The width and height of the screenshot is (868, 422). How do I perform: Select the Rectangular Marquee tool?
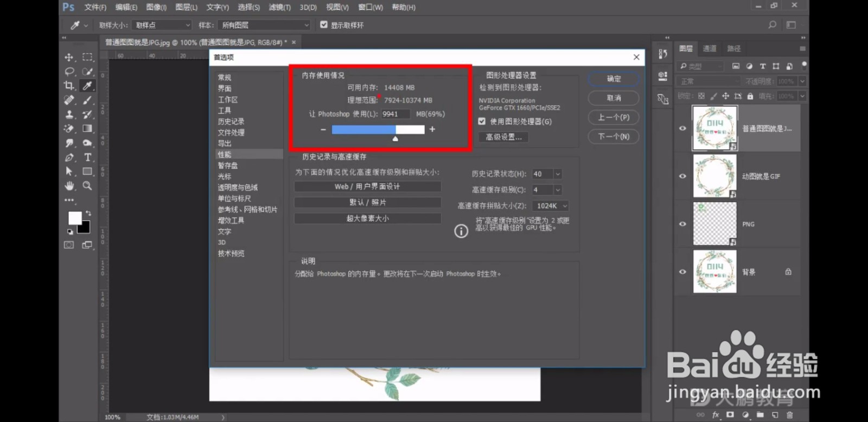pos(87,57)
